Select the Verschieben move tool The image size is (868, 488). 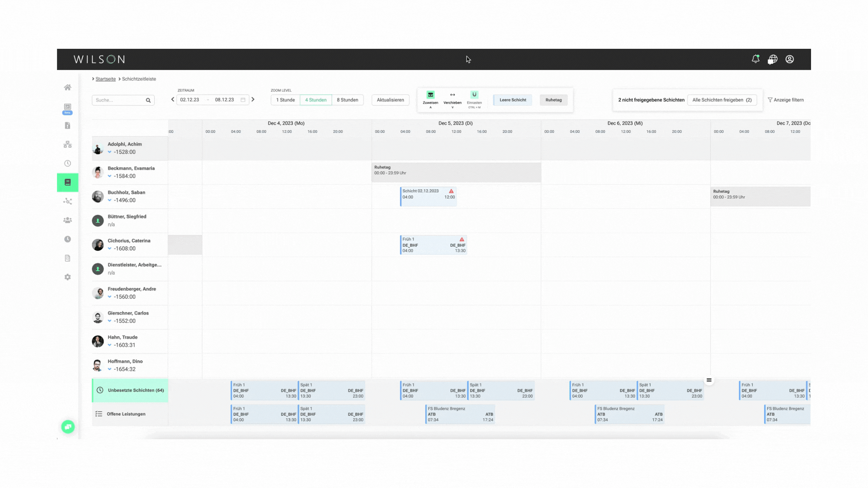453,99
